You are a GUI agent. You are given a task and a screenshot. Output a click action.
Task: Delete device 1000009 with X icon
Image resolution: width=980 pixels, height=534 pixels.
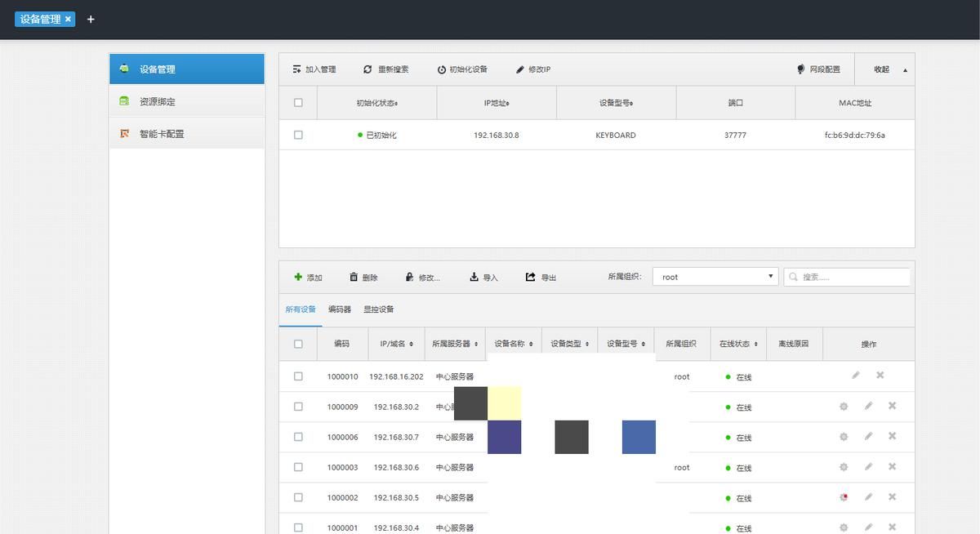pyautogui.click(x=893, y=406)
